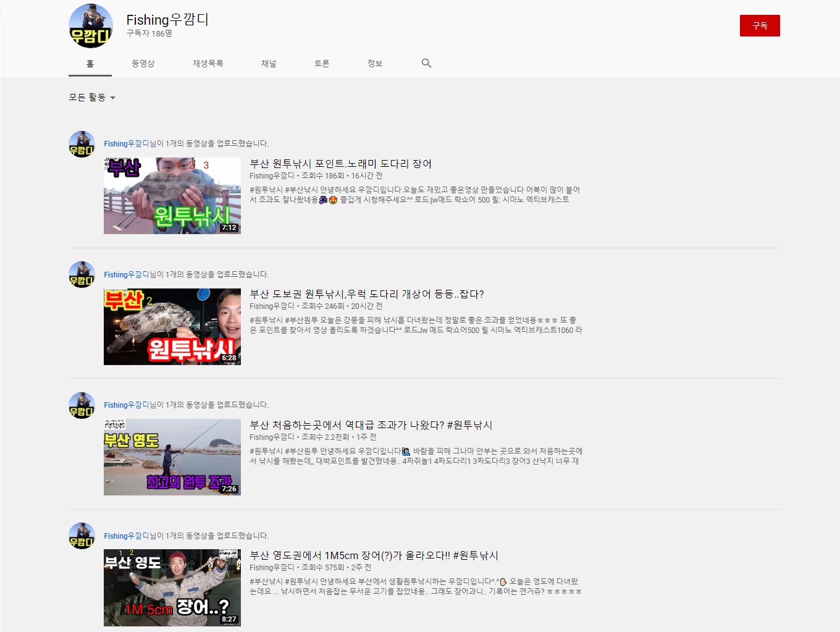Viewport: 840px width, 632px height.
Task: Play the 7:26 부산 영도 thumbnail
Action: 172,457
